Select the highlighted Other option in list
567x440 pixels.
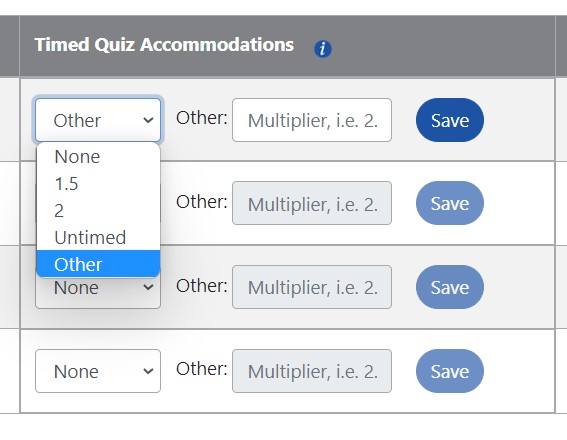click(98, 264)
